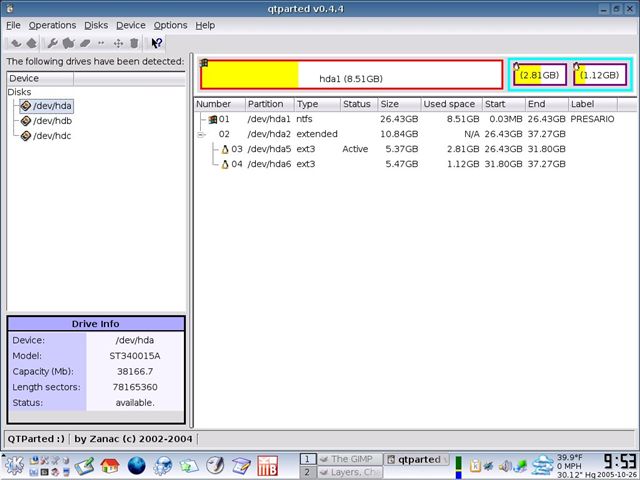Click the penguin icon on row 04
This screenshot has height=480, width=640.
point(225,164)
